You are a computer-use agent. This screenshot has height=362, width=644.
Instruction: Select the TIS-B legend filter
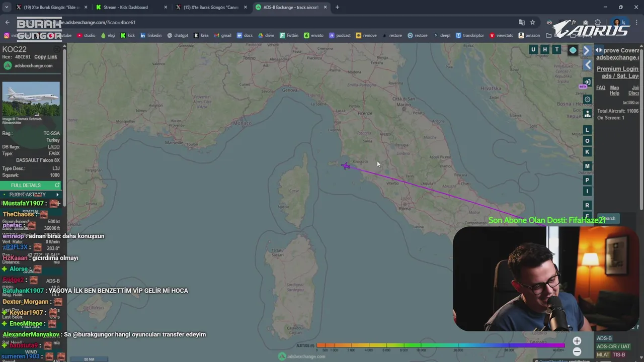point(619,354)
